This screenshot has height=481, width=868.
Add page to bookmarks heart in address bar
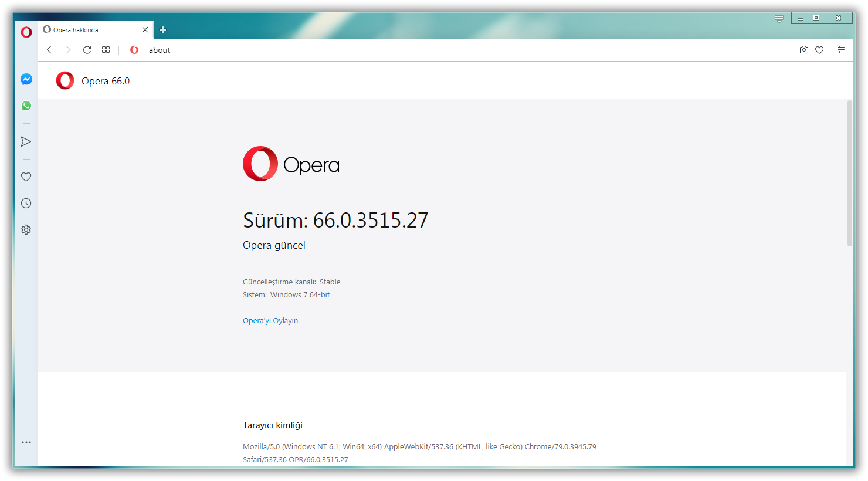819,50
